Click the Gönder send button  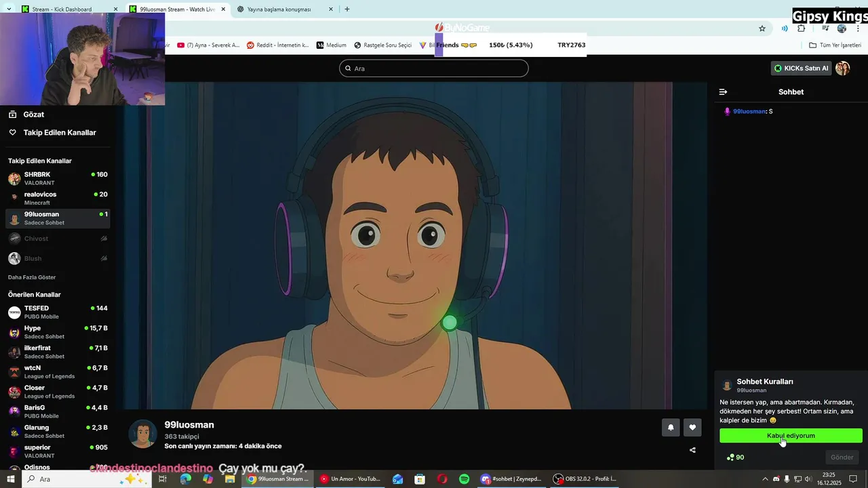[842, 457]
